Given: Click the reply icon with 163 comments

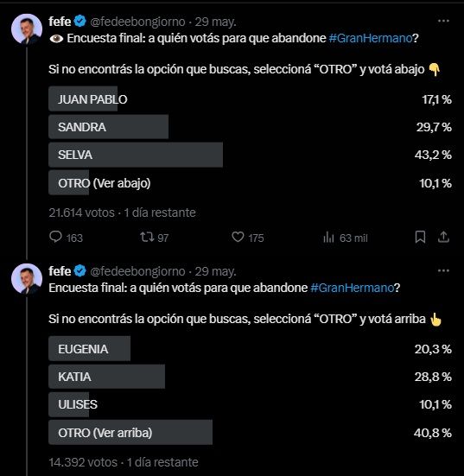Looking at the screenshot, I should click(x=55, y=237).
